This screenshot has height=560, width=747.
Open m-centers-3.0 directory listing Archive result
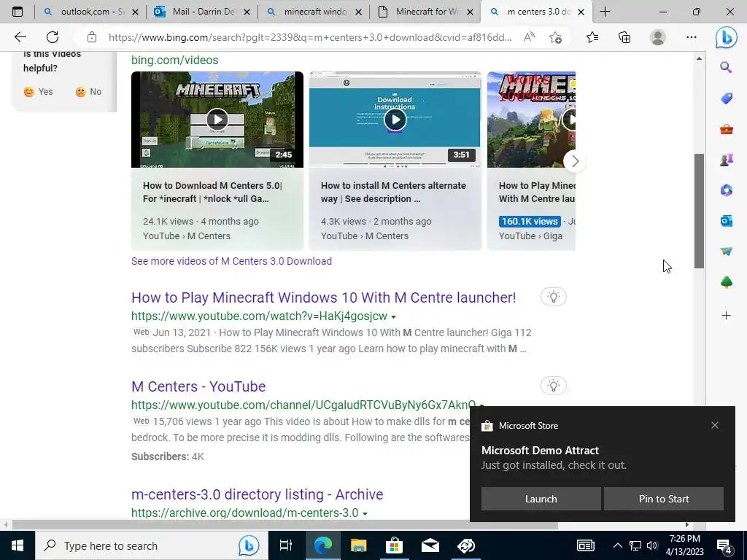(257, 494)
